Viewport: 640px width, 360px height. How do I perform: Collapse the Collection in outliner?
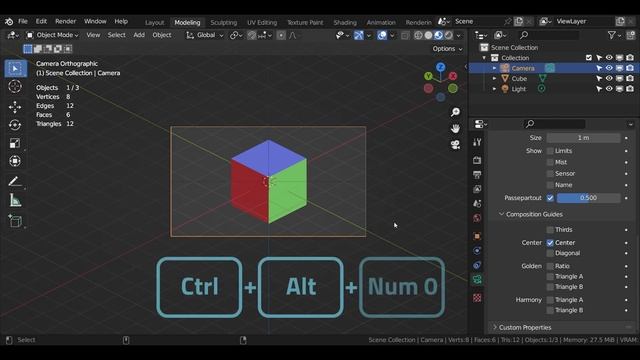[484, 58]
